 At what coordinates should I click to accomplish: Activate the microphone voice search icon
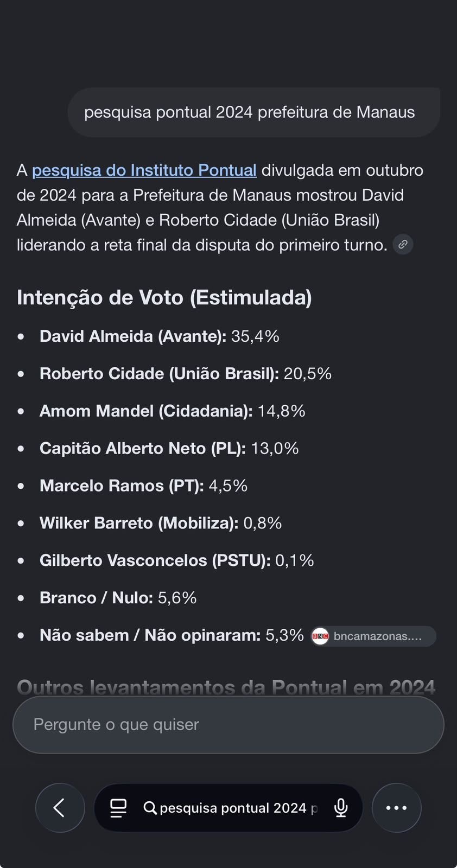pos(341,808)
